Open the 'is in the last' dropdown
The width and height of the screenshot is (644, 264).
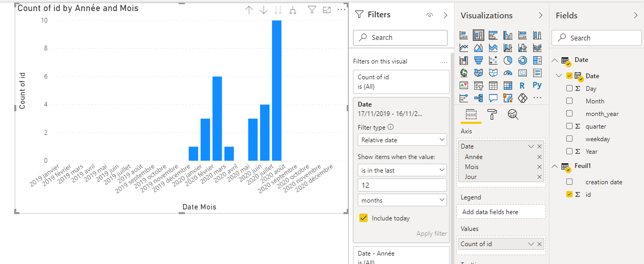[x=402, y=170]
